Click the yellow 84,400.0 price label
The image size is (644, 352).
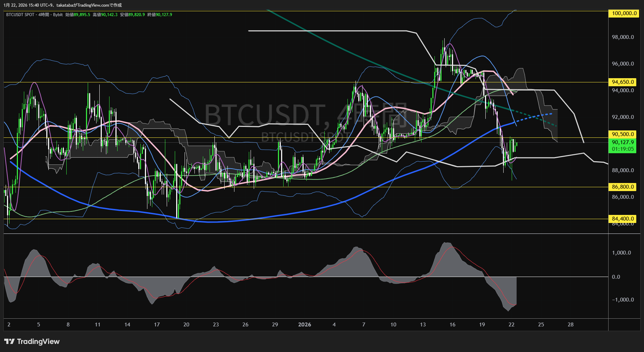623,219
